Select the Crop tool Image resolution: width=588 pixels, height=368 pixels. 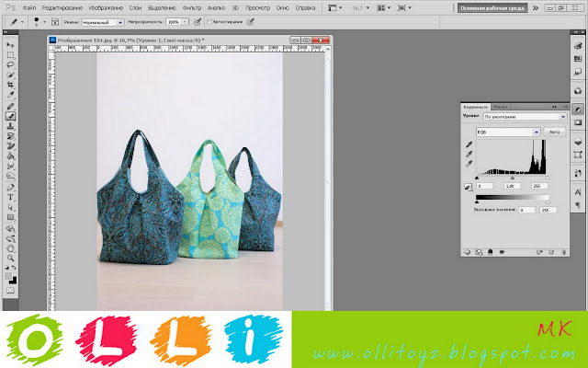pos(10,85)
